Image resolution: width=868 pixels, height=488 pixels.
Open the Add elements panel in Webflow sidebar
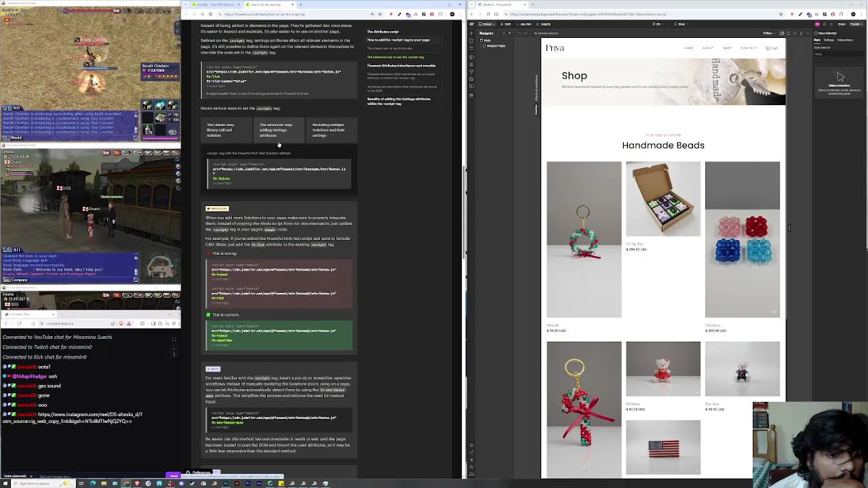pyautogui.click(x=471, y=33)
